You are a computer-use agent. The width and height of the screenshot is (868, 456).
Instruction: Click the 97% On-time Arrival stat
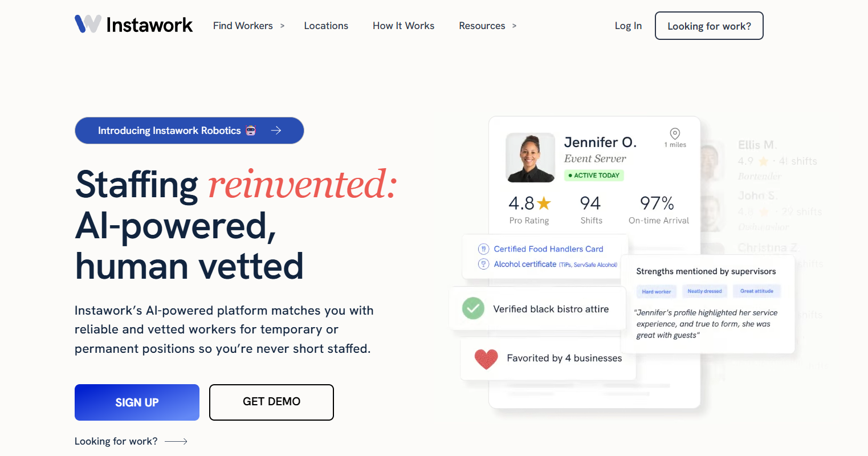(658, 209)
